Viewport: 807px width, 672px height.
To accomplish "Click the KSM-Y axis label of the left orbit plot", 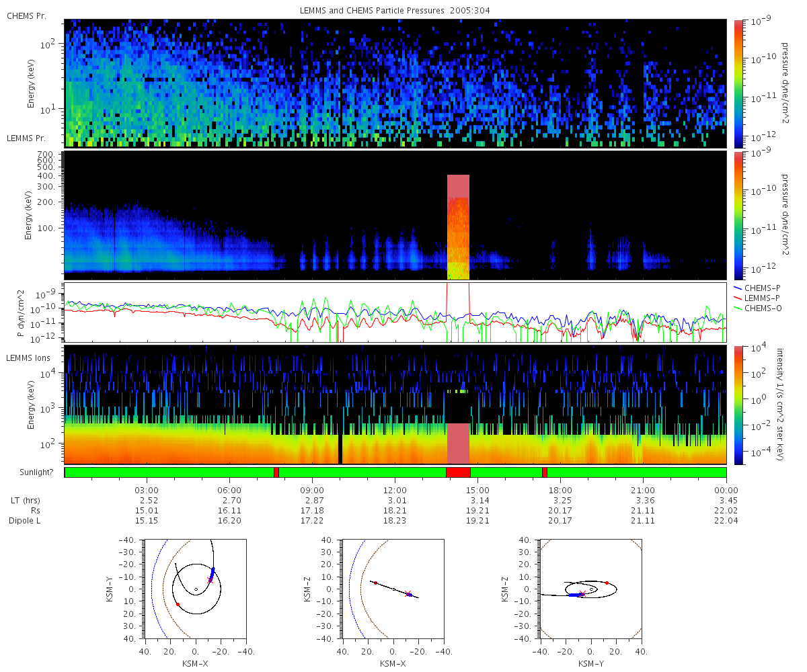I will tap(110, 589).
